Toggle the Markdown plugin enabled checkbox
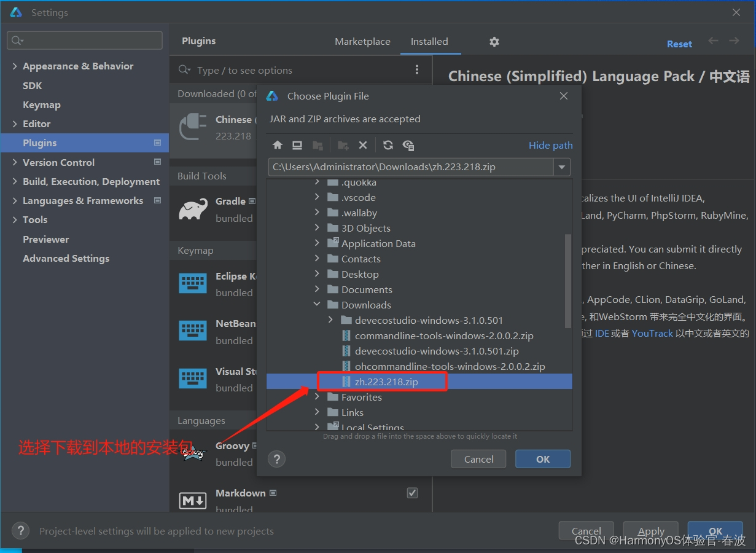The height and width of the screenshot is (553, 756). point(413,493)
